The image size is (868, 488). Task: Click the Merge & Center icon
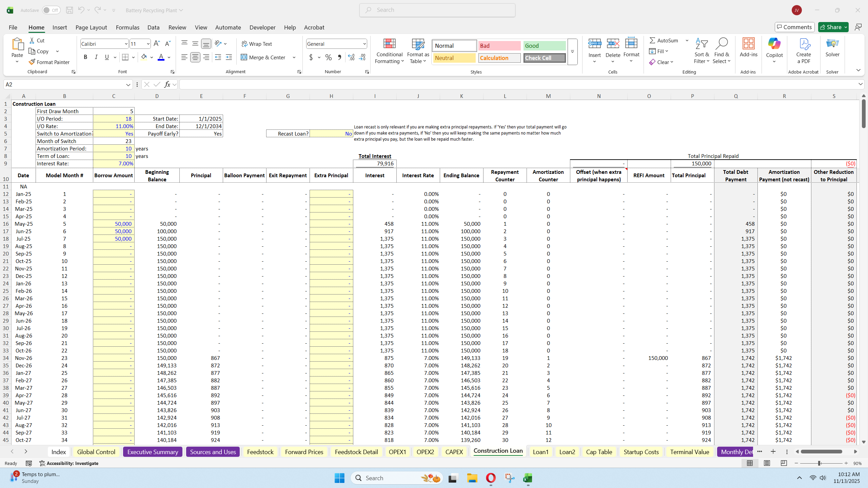[244, 57]
